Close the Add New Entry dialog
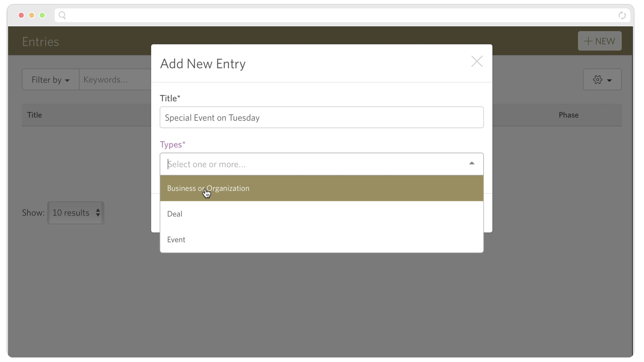Image resolution: width=644 pixels, height=362 pixels. (477, 62)
